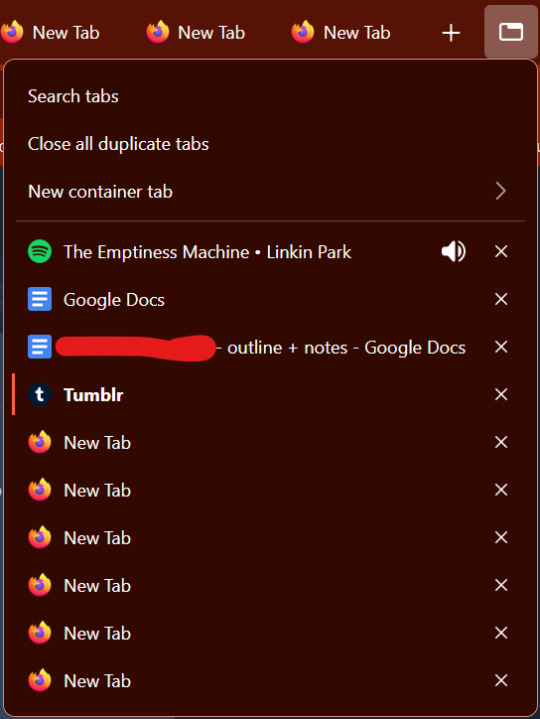Click Firefox icon of first listed New Tab
The image size is (540, 719).
(x=40, y=442)
